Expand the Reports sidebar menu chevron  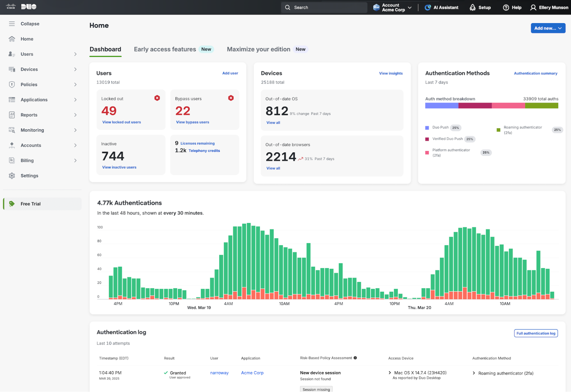(75, 115)
